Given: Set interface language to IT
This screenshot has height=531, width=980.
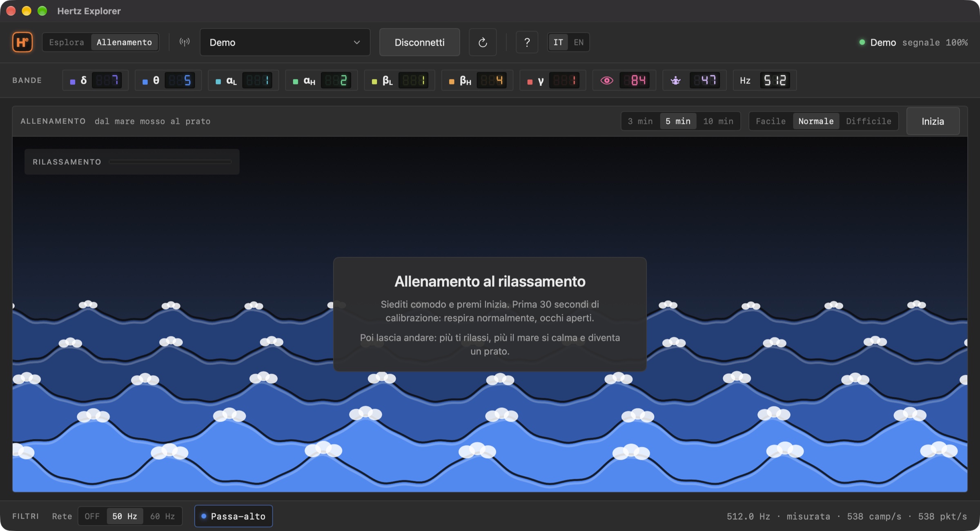Looking at the screenshot, I should pos(558,42).
